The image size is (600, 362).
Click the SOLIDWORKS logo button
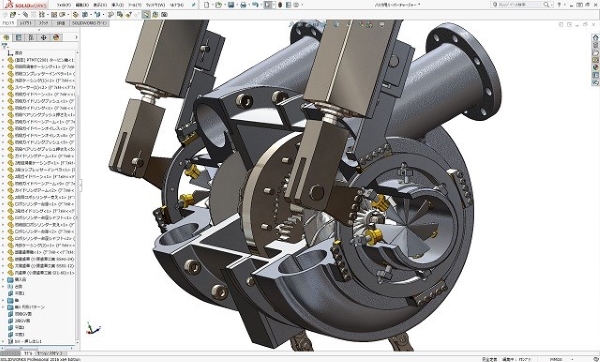coord(25,5)
